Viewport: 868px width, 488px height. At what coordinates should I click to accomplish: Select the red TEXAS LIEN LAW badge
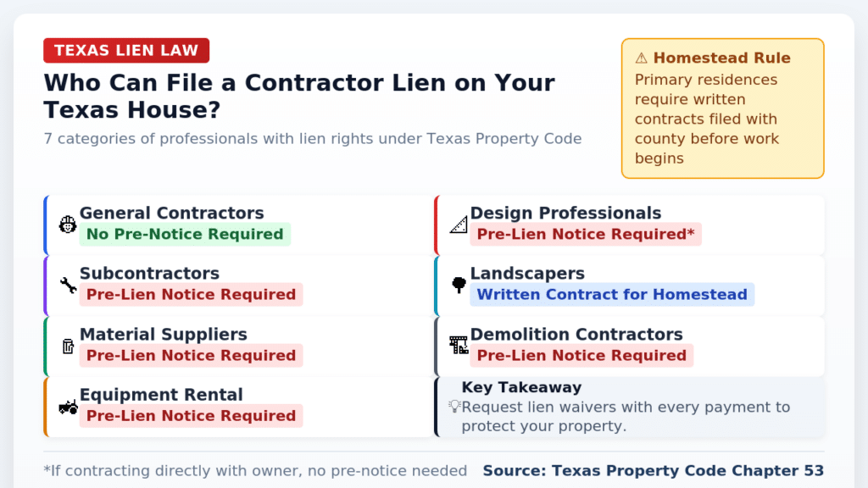[x=126, y=51]
